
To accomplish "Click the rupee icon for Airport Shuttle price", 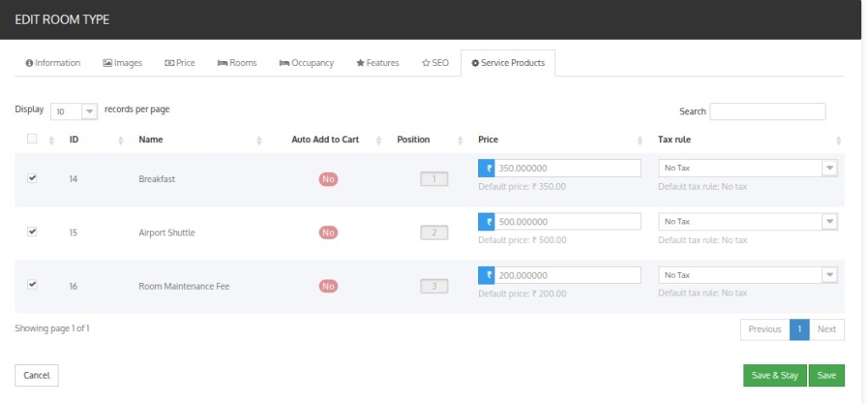I will point(487,222).
